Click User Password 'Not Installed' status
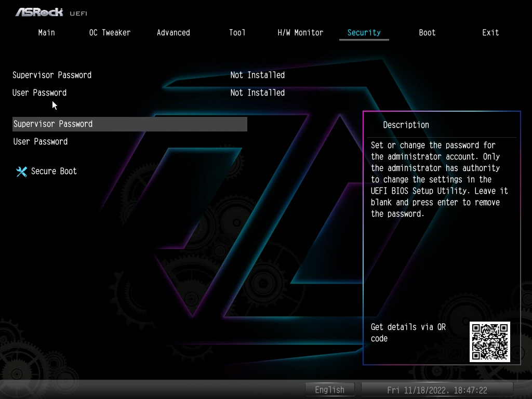This screenshot has height=399, width=532. (258, 92)
